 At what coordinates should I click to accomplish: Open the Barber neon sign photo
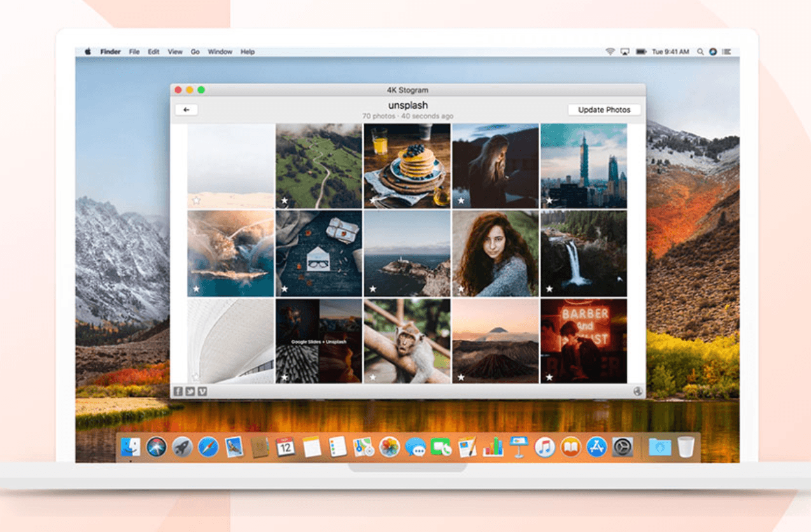[584, 341]
